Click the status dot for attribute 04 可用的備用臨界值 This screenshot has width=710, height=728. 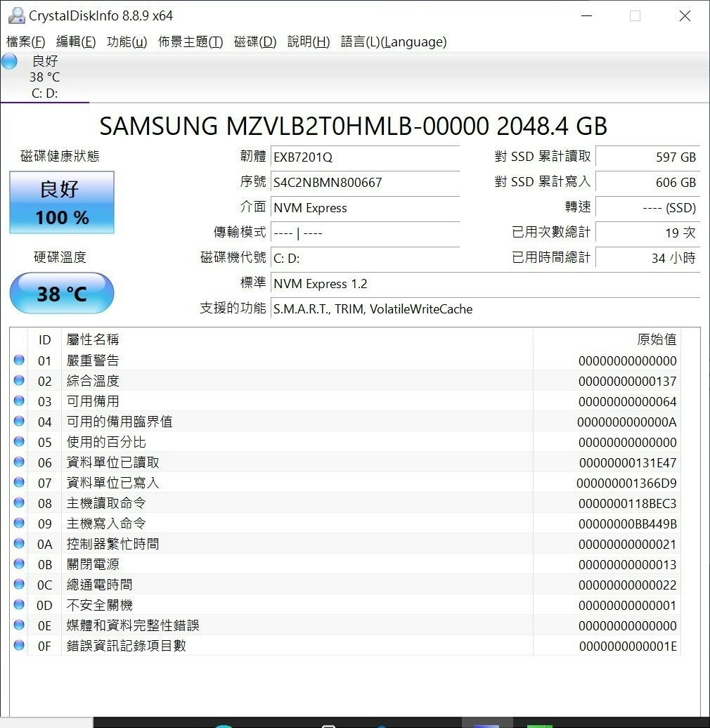coord(19,421)
